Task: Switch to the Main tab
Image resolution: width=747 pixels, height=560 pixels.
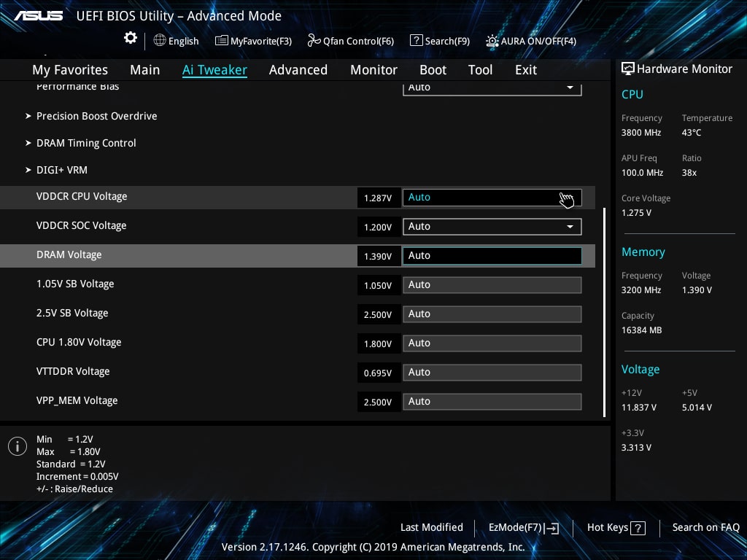Action: pos(145,70)
